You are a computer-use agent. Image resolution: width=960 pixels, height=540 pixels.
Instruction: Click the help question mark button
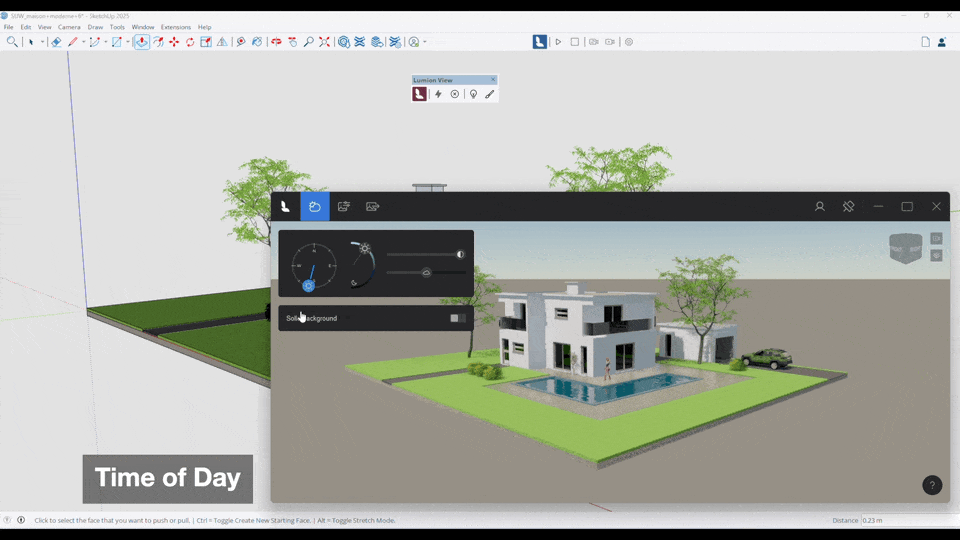pos(932,485)
